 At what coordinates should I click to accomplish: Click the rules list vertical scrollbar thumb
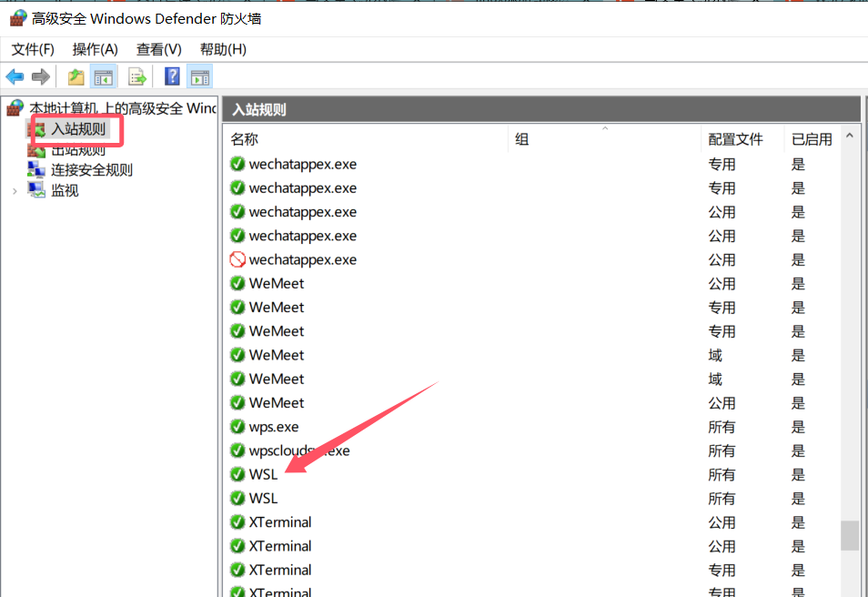(x=850, y=535)
